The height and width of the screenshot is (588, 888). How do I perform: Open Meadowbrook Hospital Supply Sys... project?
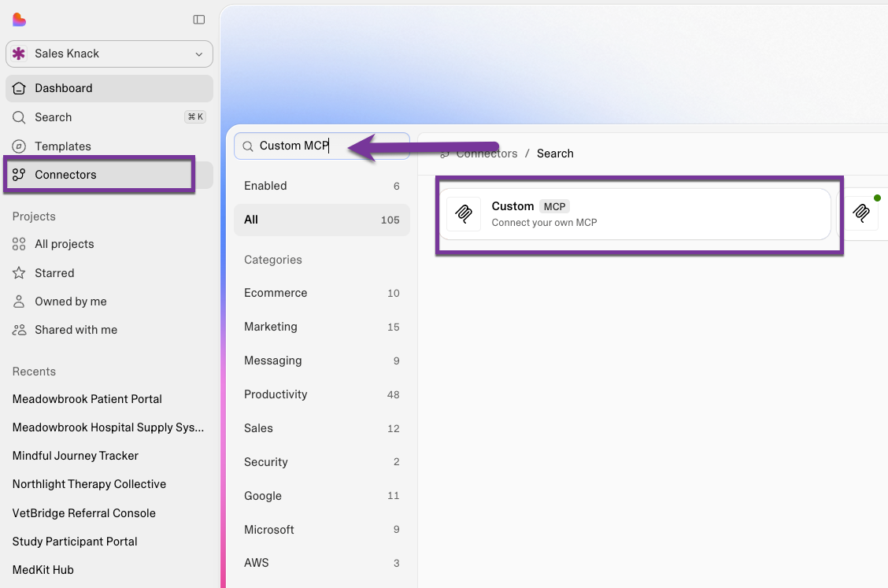(108, 427)
